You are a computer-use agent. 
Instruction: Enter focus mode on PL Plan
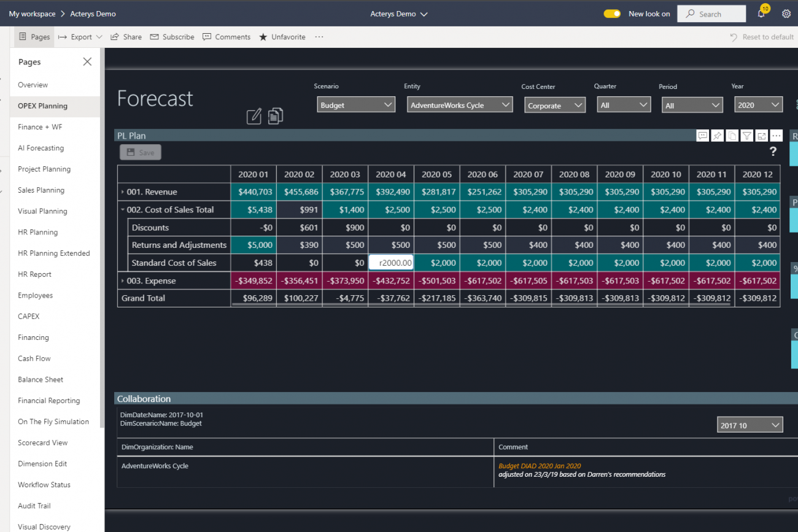(x=762, y=136)
